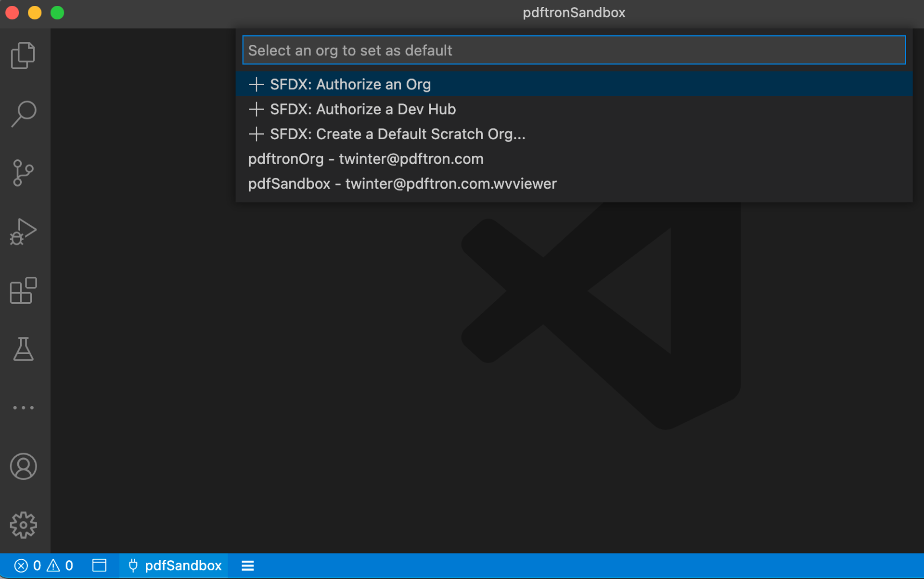Open the Testing flask view
This screenshot has height=579, width=924.
tap(23, 349)
